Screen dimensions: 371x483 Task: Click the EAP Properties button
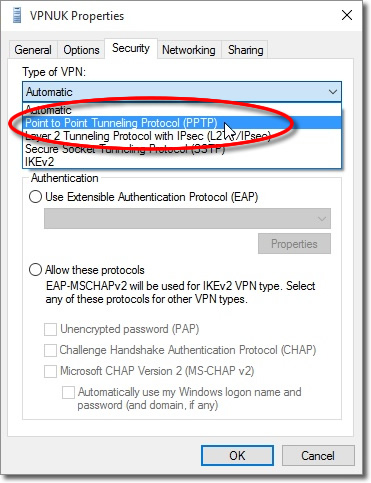(x=294, y=244)
